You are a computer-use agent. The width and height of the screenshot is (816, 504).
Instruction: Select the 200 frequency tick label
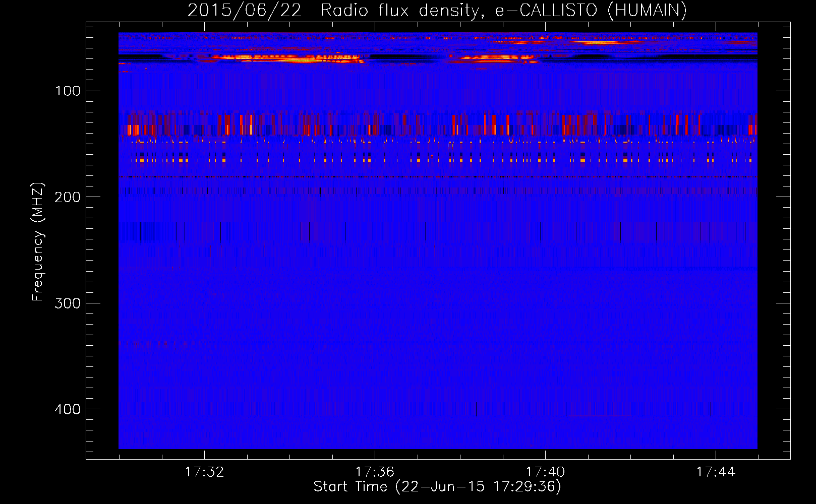click(x=68, y=197)
